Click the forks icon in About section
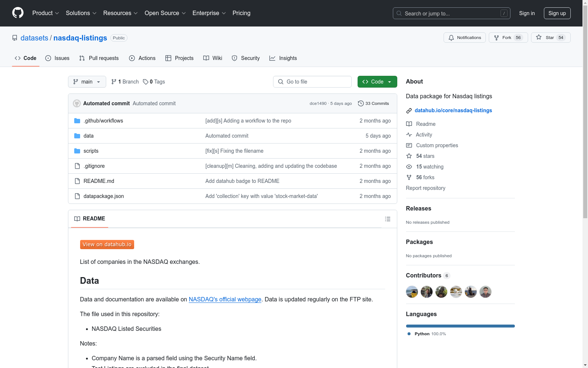Screen dimensions: 588x368 [409, 177]
